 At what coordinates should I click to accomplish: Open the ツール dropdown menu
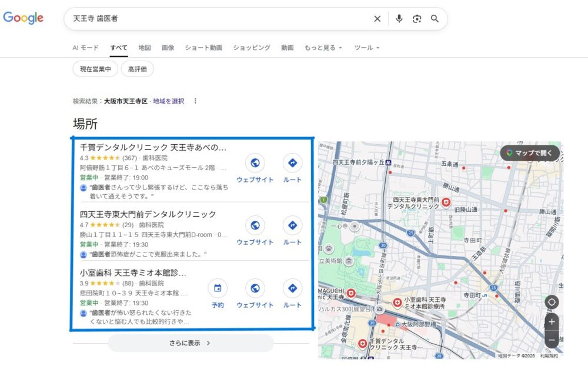point(367,48)
